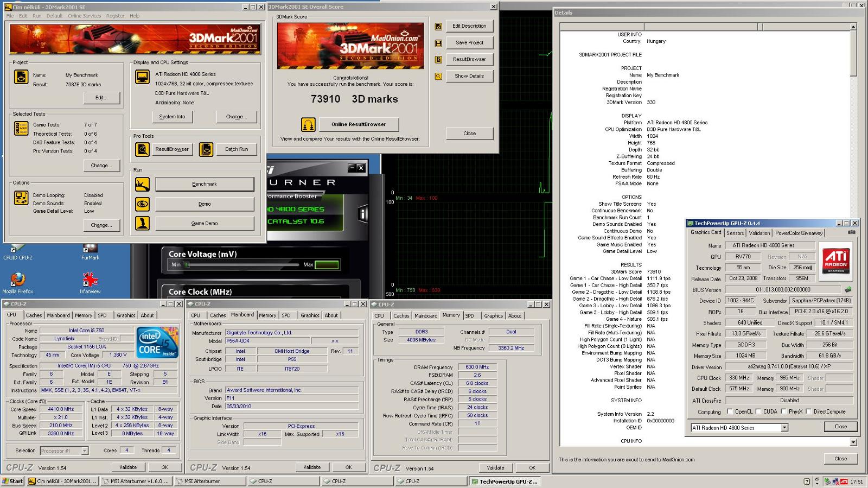Click the Benchmark run icon
The height and width of the screenshot is (488, 868).
point(142,185)
